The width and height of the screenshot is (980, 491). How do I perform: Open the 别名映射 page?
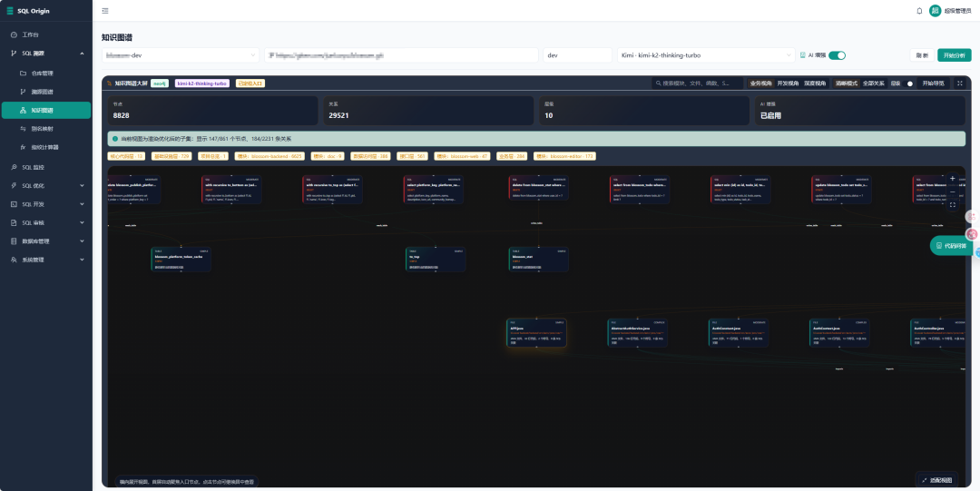click(x=46, y=128)
